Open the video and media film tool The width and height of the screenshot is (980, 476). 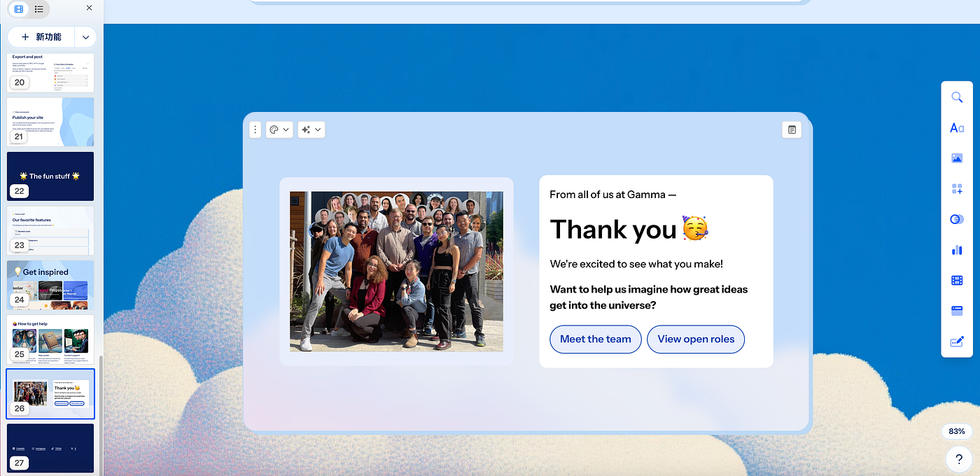click(957, 281)
